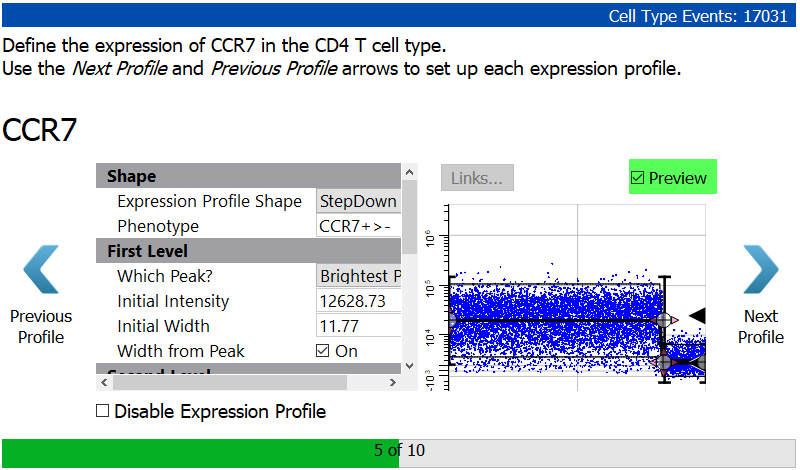800x470 pixels.
Task: Collapse the Shape section header
Action: click(x=130, y=176)
